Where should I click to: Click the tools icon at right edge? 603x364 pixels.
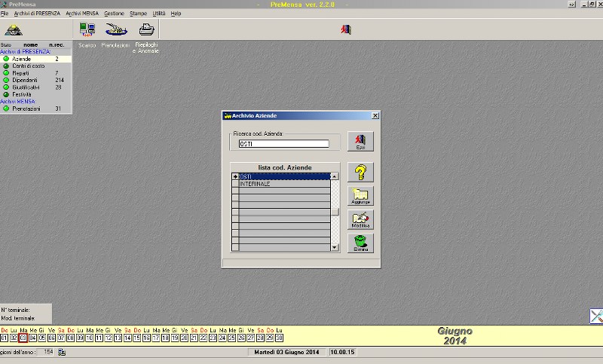pos(596,316)
